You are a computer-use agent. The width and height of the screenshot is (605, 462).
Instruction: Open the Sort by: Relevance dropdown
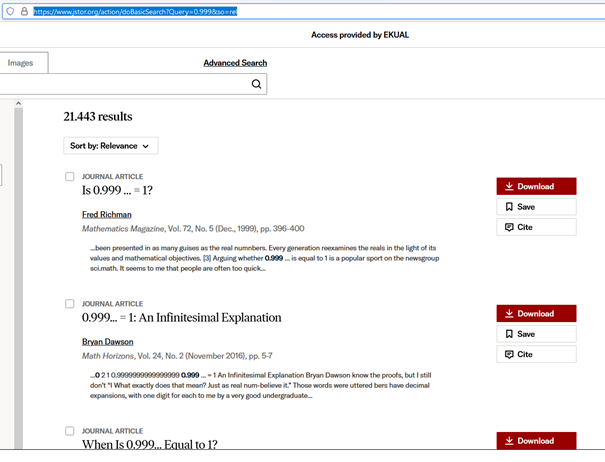click(x=110, y=146)
